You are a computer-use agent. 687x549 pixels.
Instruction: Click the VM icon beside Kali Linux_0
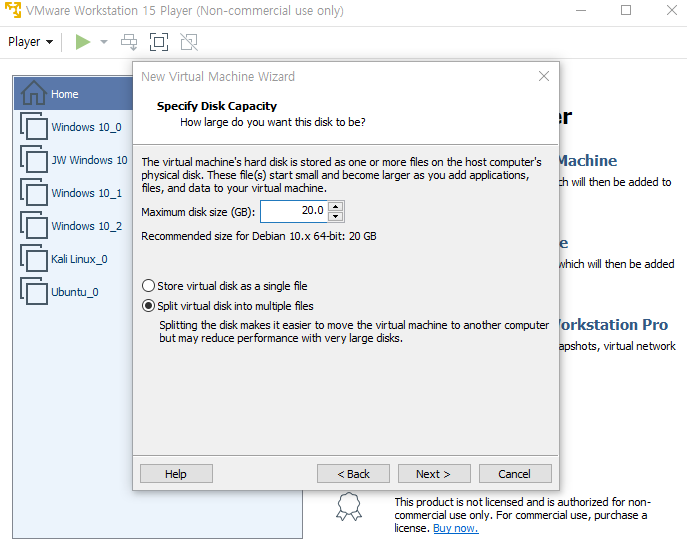point(34,259)
